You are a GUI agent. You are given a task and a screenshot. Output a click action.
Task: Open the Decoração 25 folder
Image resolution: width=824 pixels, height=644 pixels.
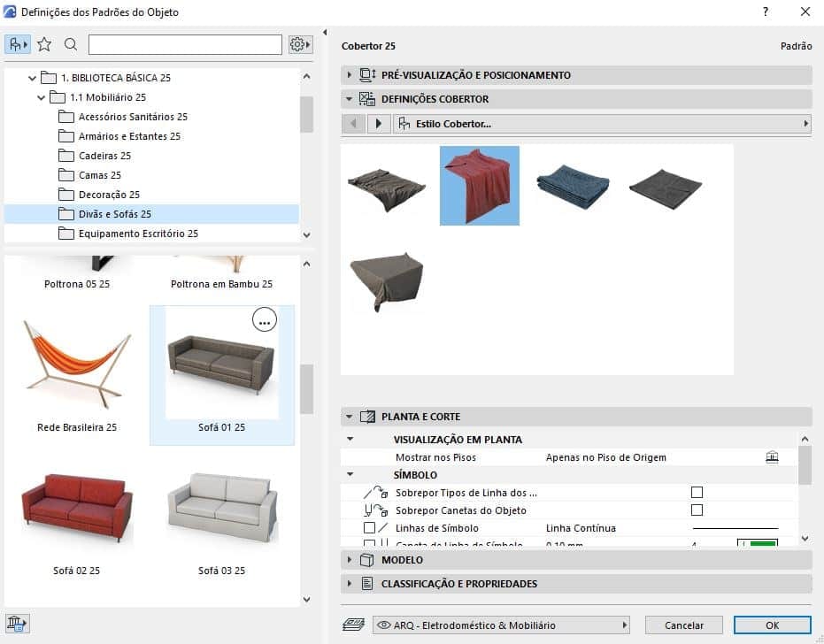coord(109,195)
